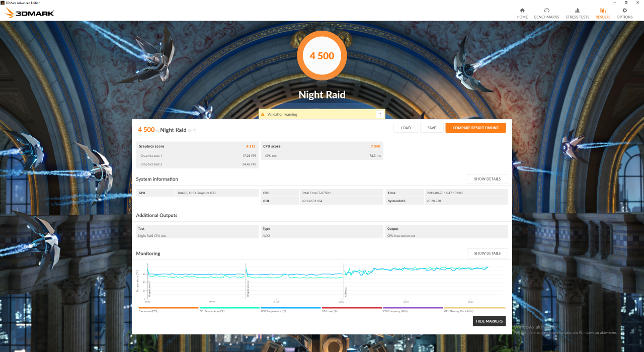The image size is (644, 352).
Task: Show details for Monitoring section
Action: pos(487,253)
